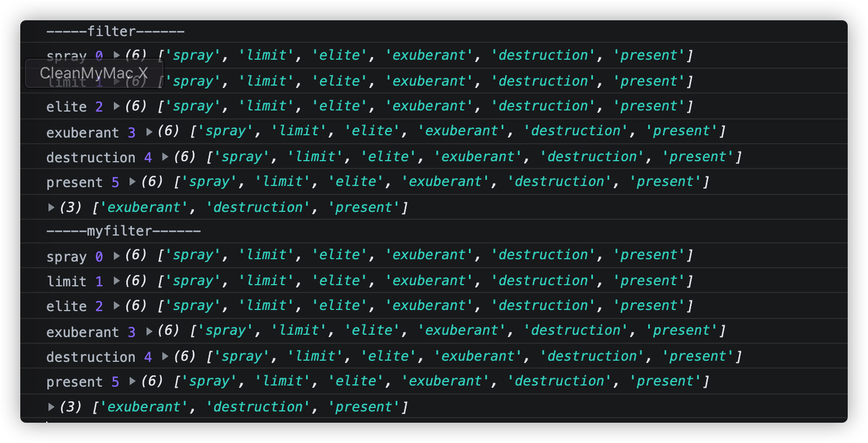
Task: Expand the 3-item result array under myfilter
Action: tap(51, 407)
